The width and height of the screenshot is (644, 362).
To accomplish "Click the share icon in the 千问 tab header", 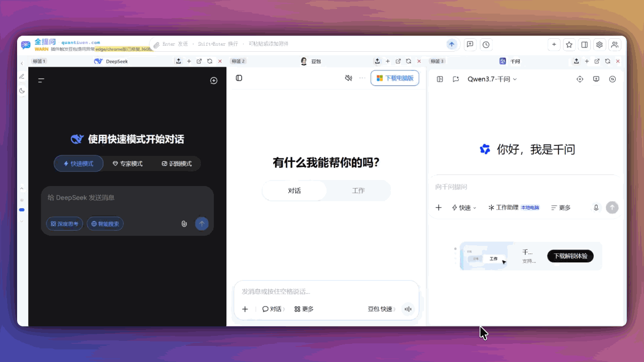I will pyautogui.click(x=576, y=61).
